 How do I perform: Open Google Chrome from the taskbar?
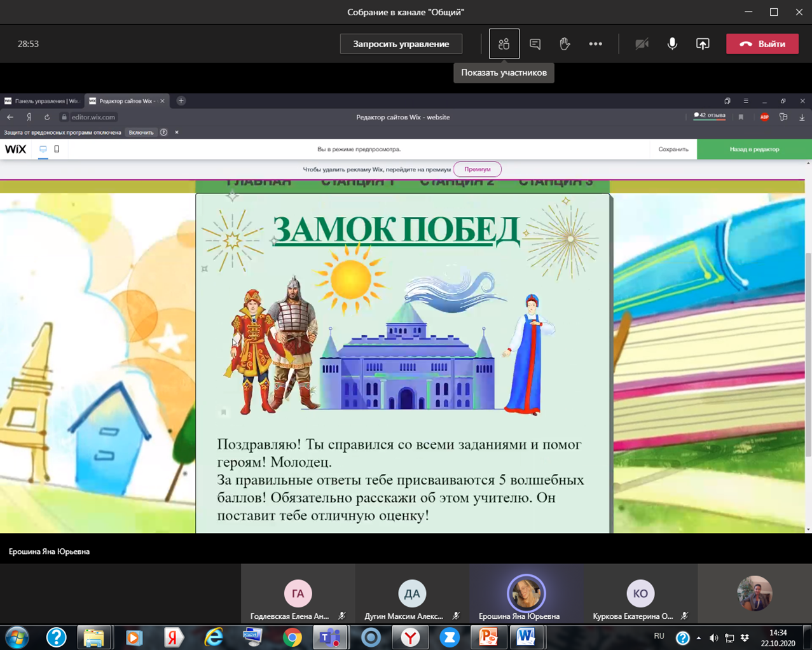point(292,637)
